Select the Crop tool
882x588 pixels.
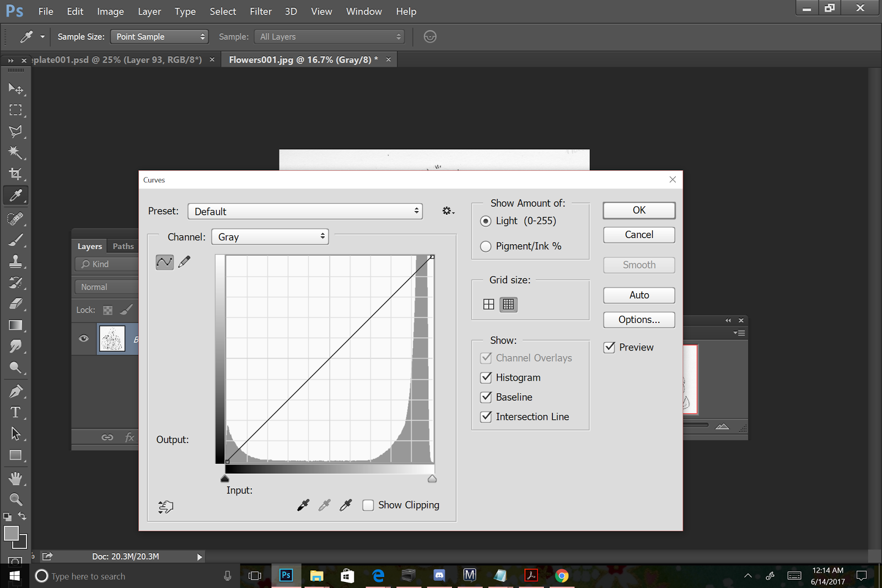(x=15, y=174)
